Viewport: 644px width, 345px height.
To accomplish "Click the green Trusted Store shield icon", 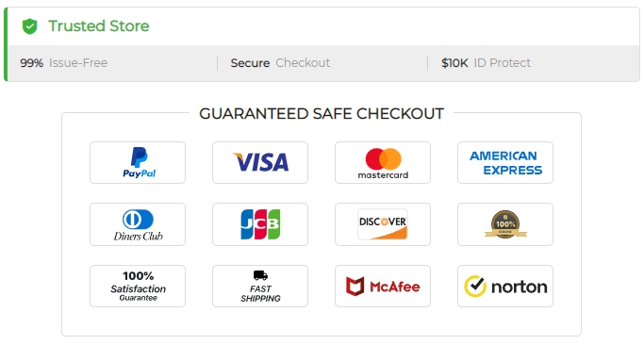I will coord(29,26).
